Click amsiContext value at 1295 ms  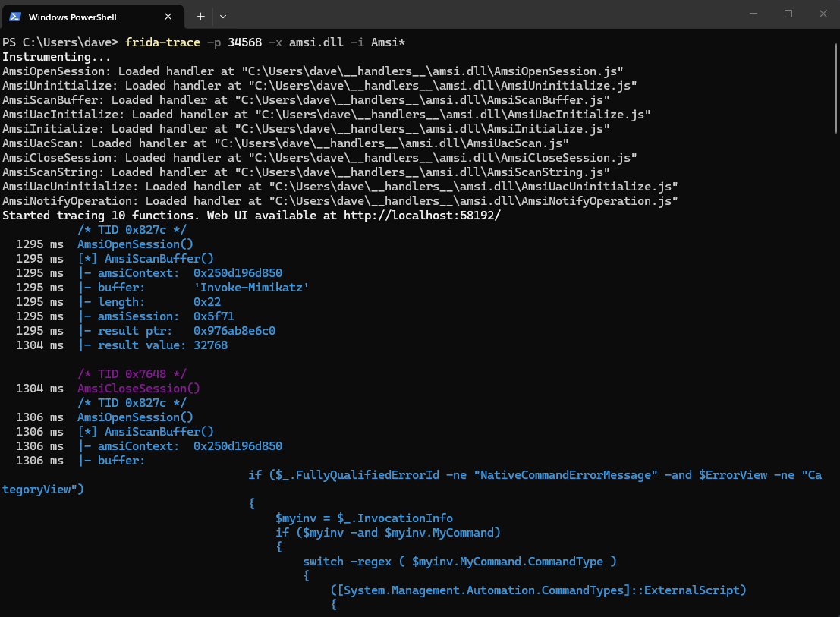coord(238,273)
